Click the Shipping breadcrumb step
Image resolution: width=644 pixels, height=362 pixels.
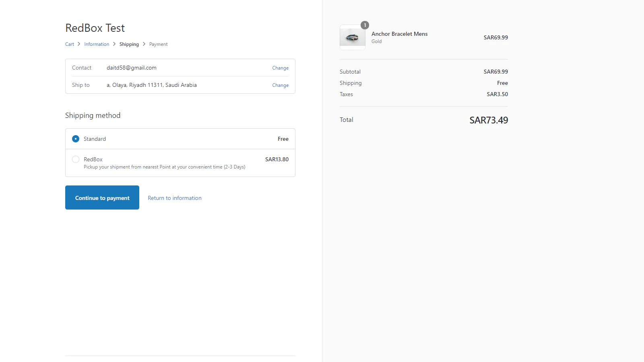[129, 44]
